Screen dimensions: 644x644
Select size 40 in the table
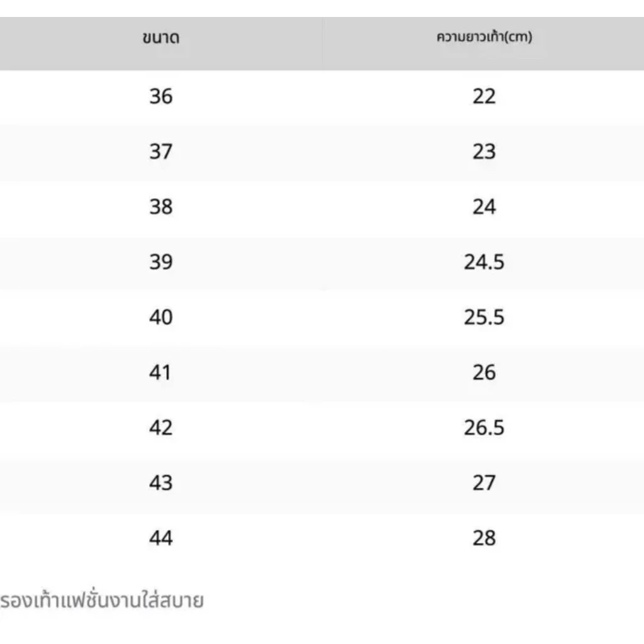tap(161, 317)
